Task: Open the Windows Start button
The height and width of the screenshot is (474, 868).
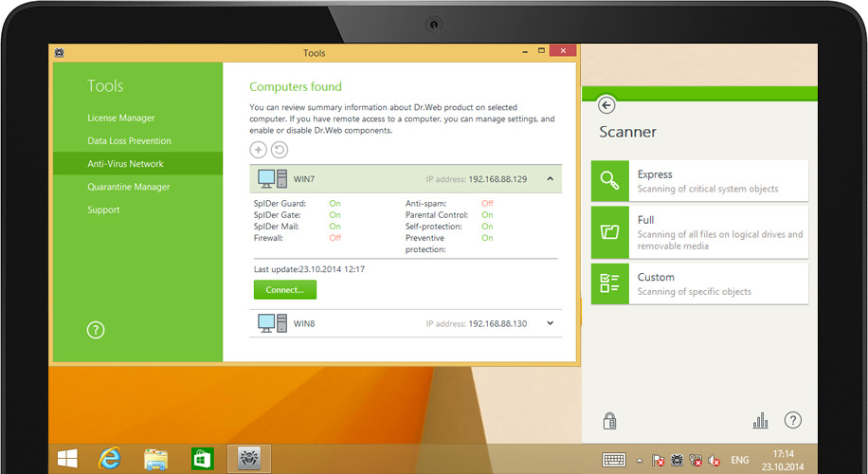Action: click(x=67, y=459)
